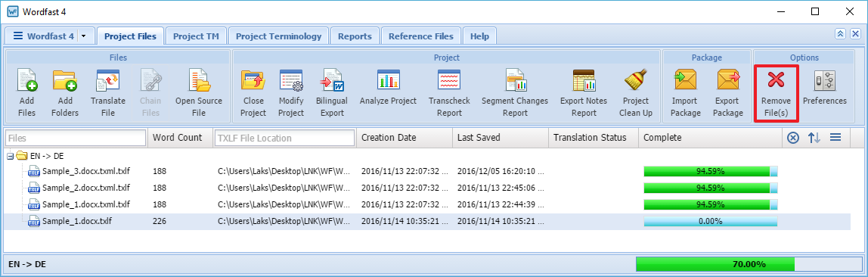This screenshot has height=277, width=868.
Task: Click the Export Package icon
Action: [728, 80]
